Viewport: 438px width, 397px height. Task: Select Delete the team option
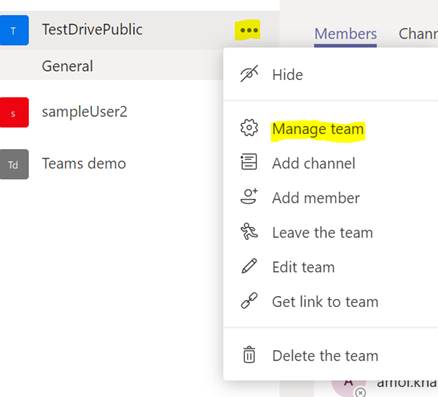[x=325, y=356]
